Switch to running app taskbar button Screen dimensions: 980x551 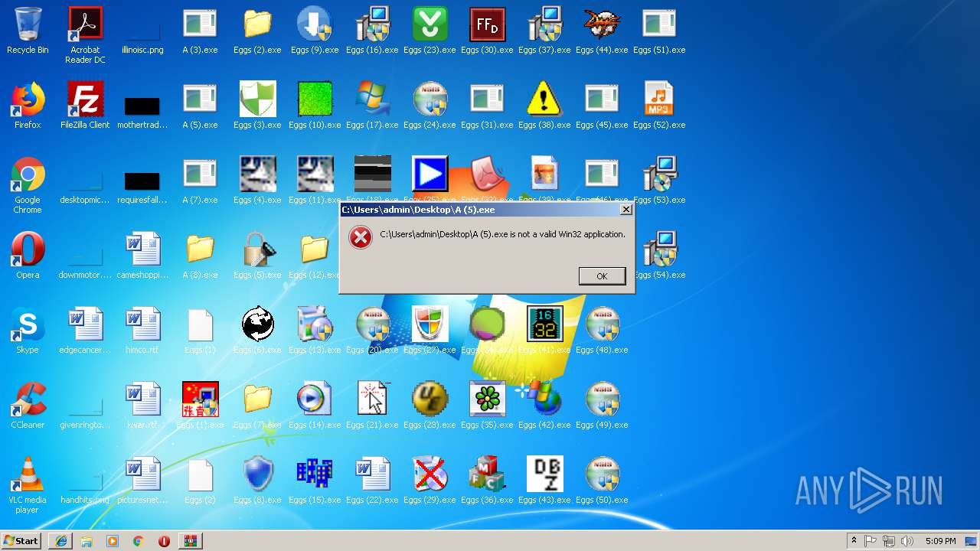(x=191, y=541)
